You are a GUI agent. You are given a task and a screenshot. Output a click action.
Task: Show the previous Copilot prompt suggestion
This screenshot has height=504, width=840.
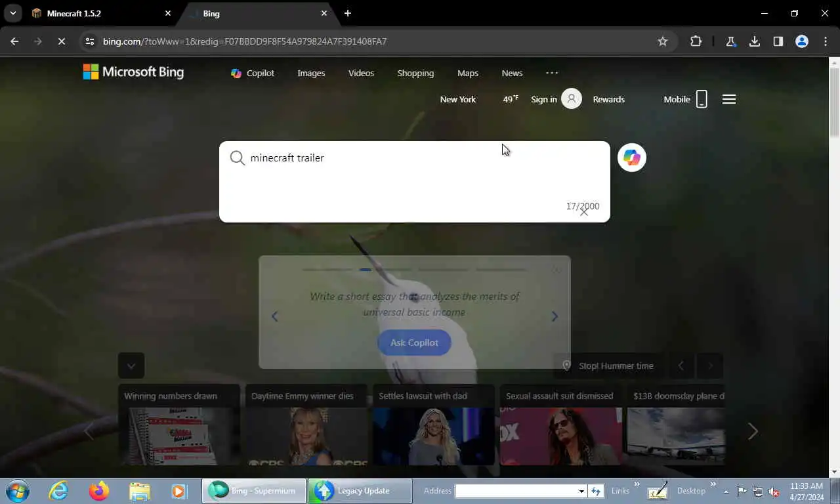click(x=275, y=316)
